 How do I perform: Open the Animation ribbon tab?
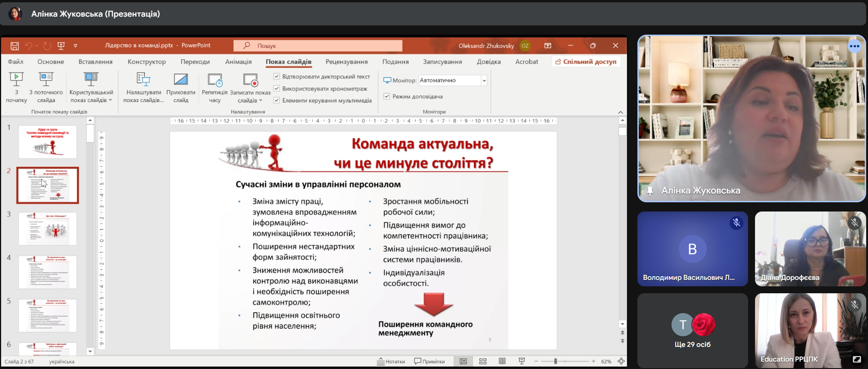click(x=238, y=61)
